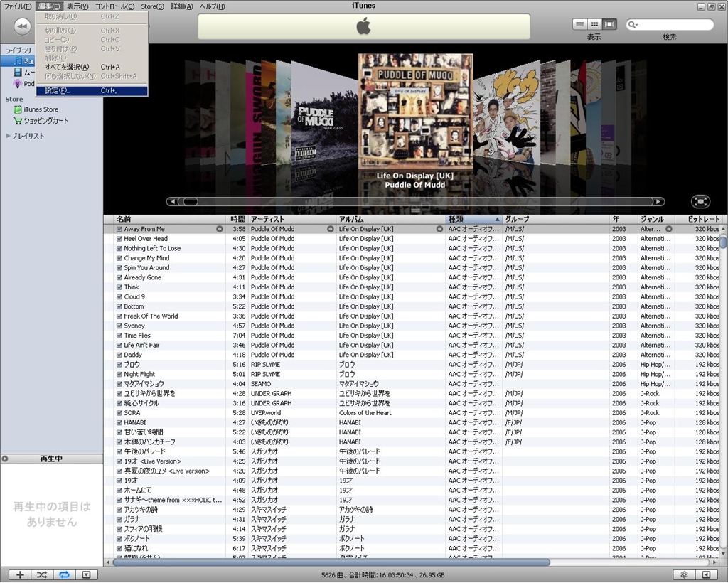Screen dimensions: 728x583
Task: Sort by アルバム column header
Action: (391, 219)
